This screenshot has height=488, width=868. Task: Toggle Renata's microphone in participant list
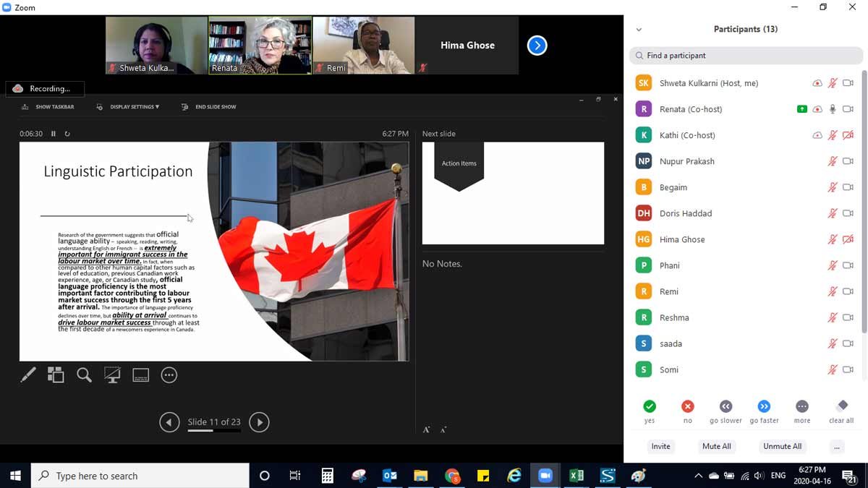coord(833,109)
